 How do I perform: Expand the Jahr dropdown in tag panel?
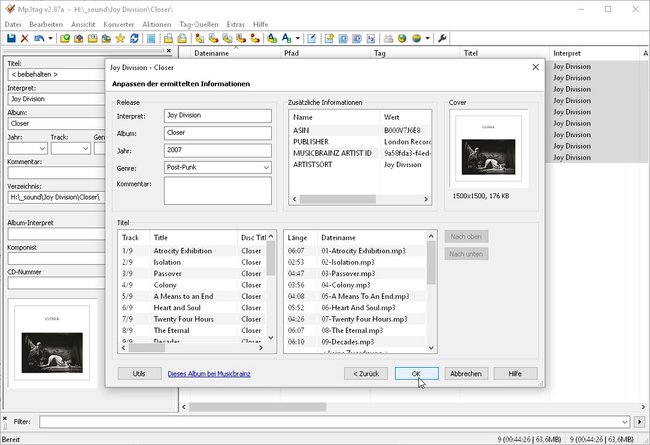(42, 148)
